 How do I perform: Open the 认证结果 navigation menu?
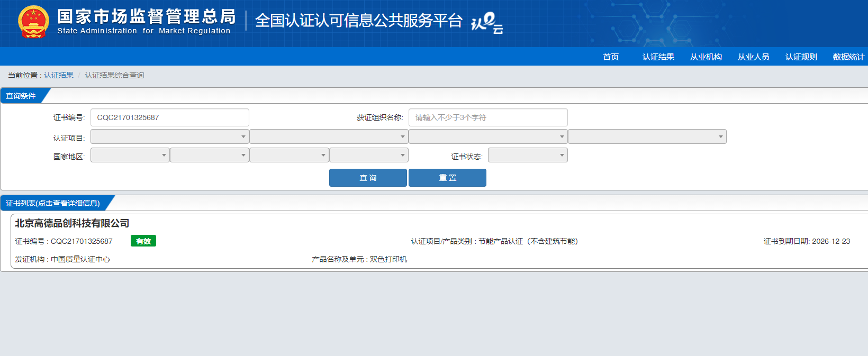pos(658,57)
